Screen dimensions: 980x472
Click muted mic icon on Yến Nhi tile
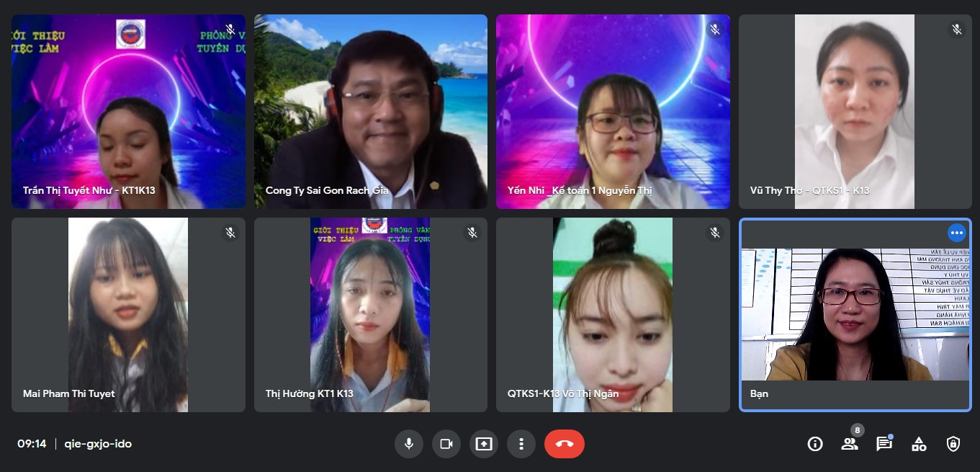[x=715, y=30]
